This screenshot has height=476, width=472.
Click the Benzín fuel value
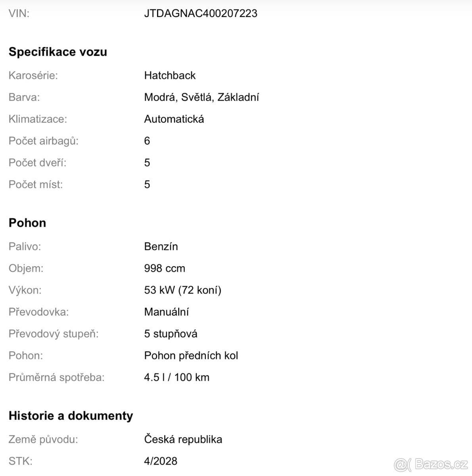(161, 246)
